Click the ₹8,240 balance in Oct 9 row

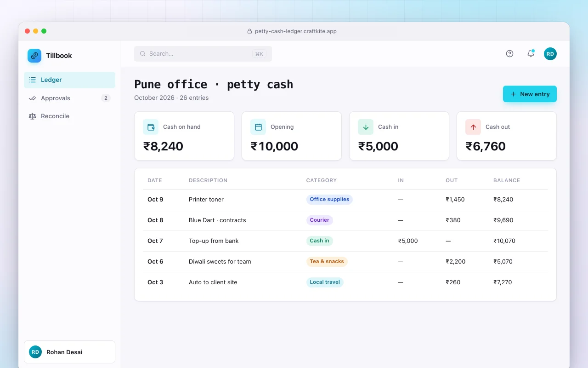coord(503,200)
